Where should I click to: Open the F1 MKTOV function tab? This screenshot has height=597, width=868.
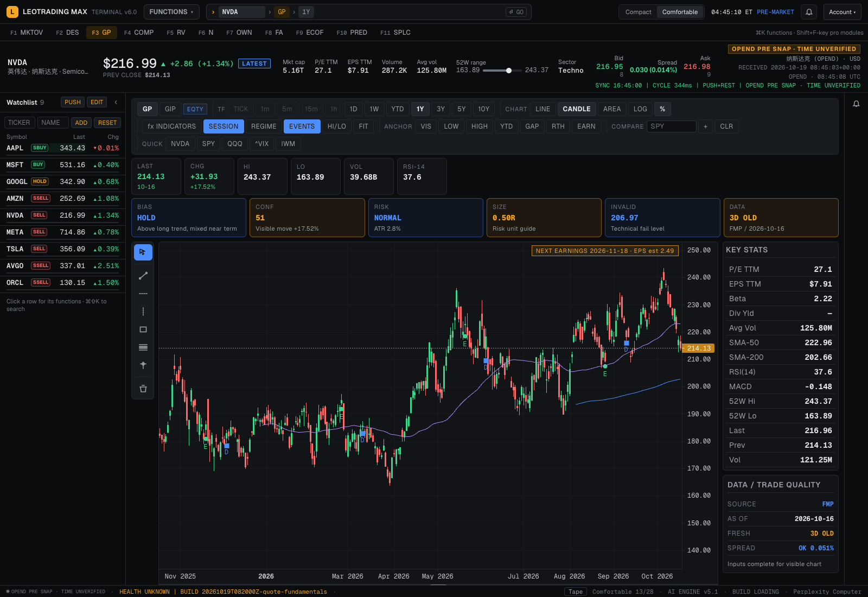point(27,33)
